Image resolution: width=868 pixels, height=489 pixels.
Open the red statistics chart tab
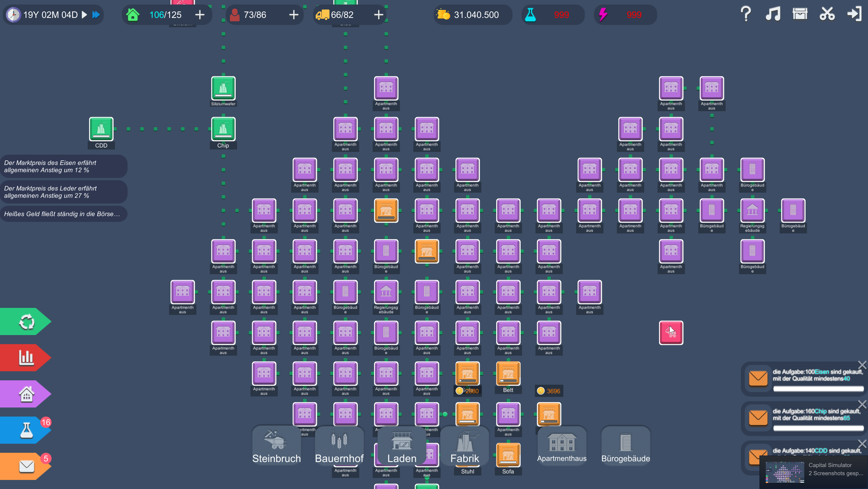click(26, 357)
